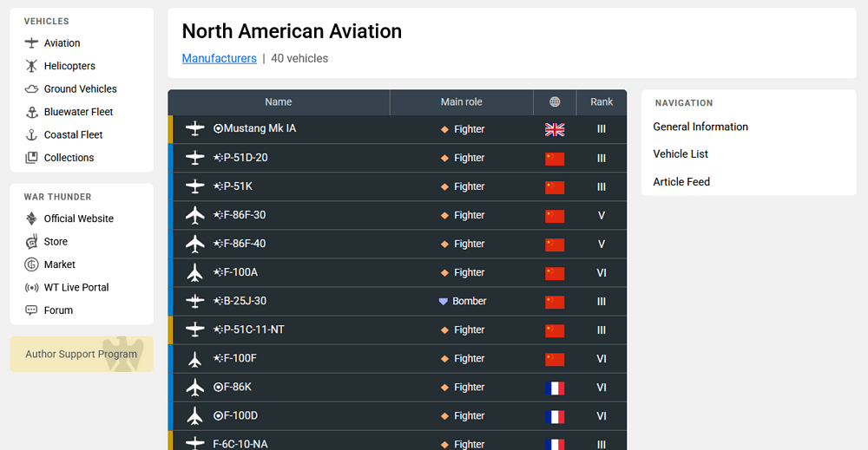Open Coastal Fleet section

point(73,135)
